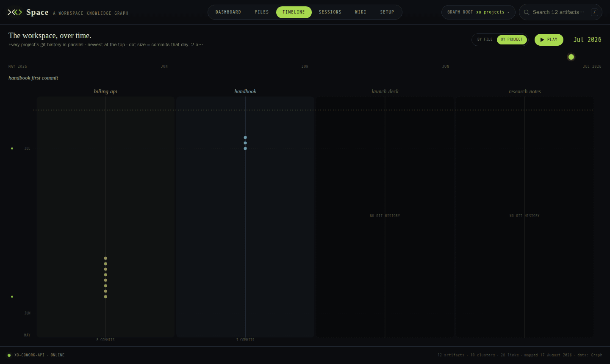Click the green marker beside JUL axis label
The image size is (610, 364).
coord(12,149)
